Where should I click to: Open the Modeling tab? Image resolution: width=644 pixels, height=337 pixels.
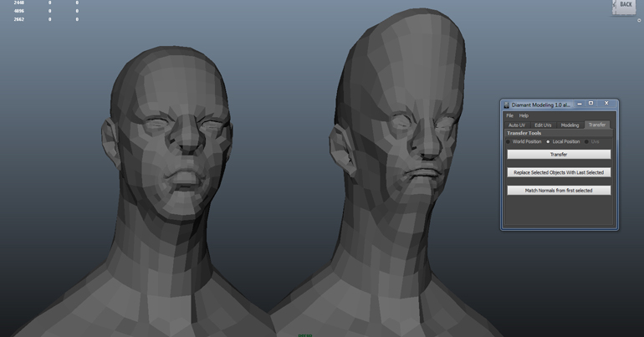coord(570,125)
